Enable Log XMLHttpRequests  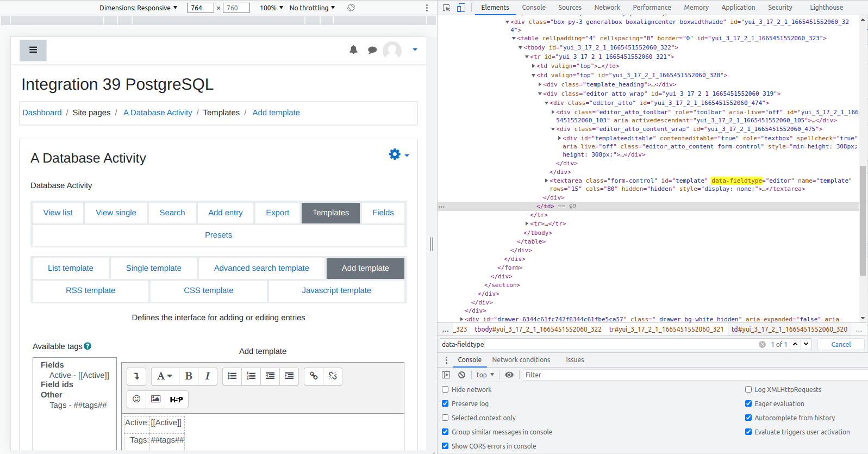pyautogui.click(x=748, y=389)
